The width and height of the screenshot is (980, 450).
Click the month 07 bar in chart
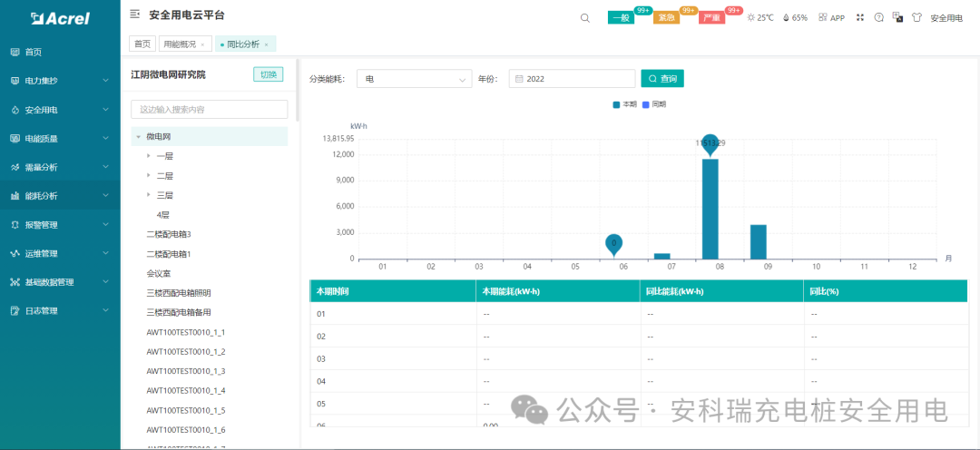(x=661, y=256)
